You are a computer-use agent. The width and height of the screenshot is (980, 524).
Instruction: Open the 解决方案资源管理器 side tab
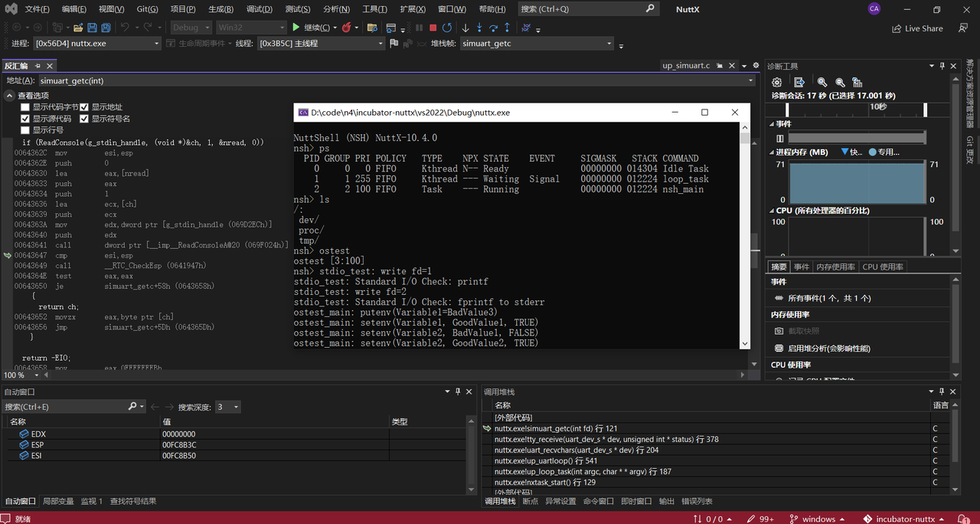(x=970, y=93)
